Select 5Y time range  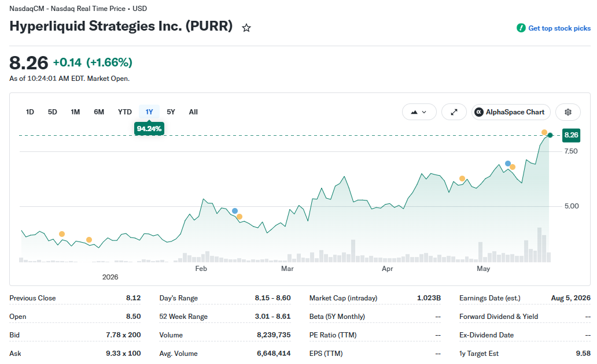tap(171, 112)
